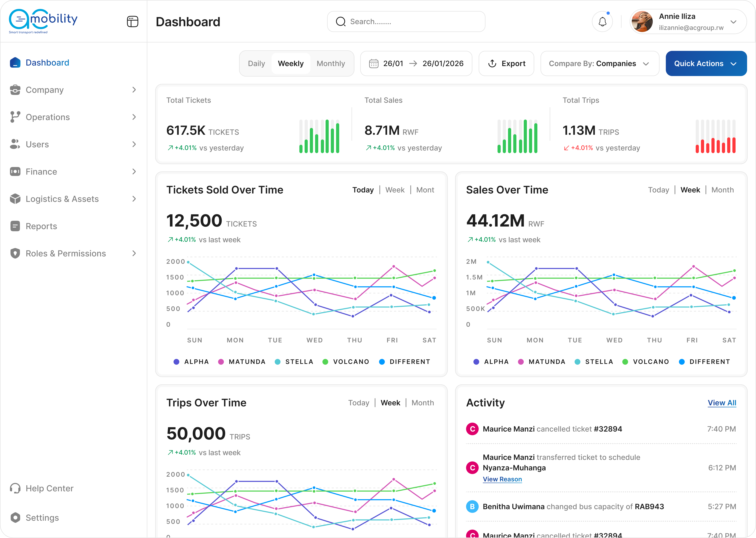This screenshot has height=538, width=756.
Task: Click the Export upload icon
Action: [492, 64]
